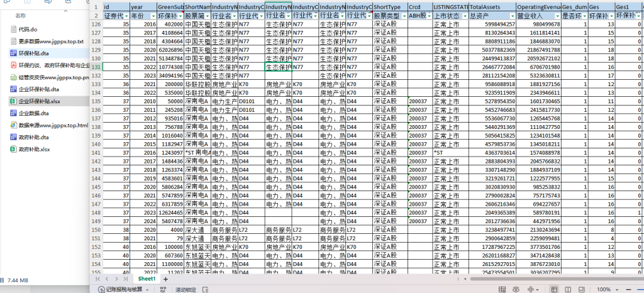
Task: Select row header 131
Action: [x=96, y=67]
